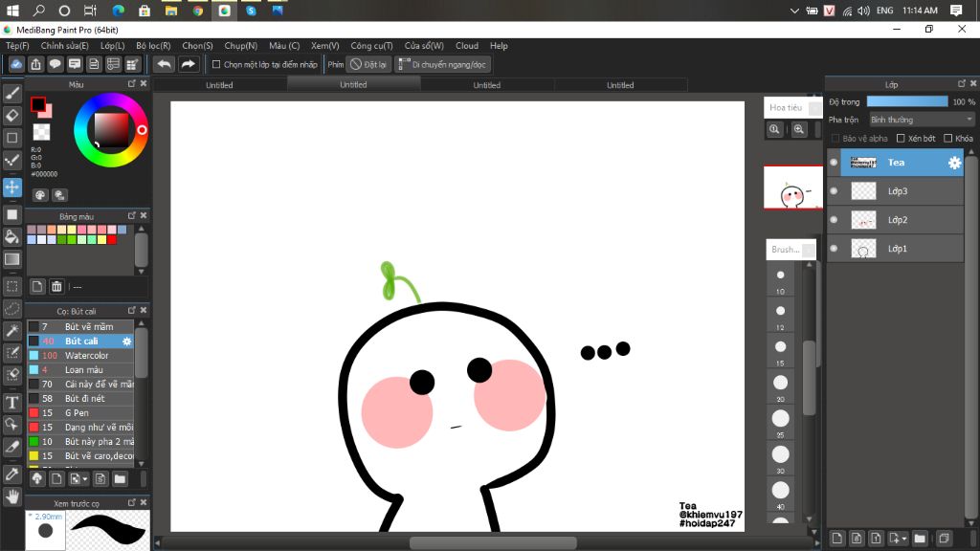Screen dimensions: 980x551
Task: Open settings gear of Tea layer
Action: [954, 163]
